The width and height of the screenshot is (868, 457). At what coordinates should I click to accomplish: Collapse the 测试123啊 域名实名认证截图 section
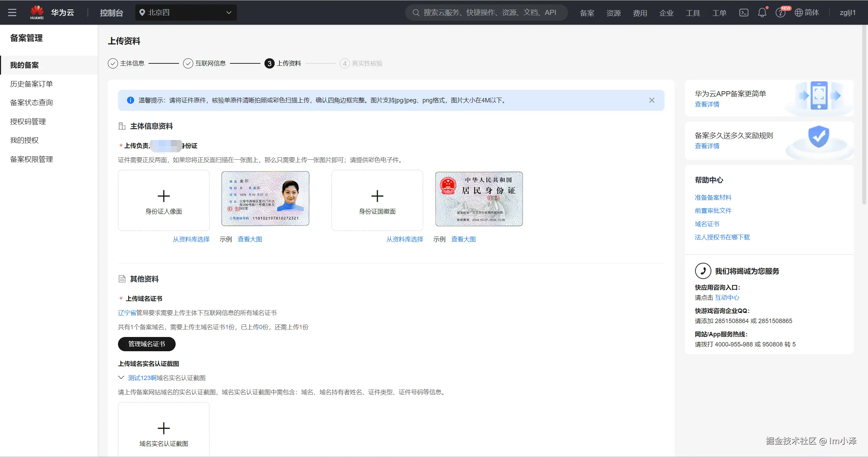pos(121,377)
